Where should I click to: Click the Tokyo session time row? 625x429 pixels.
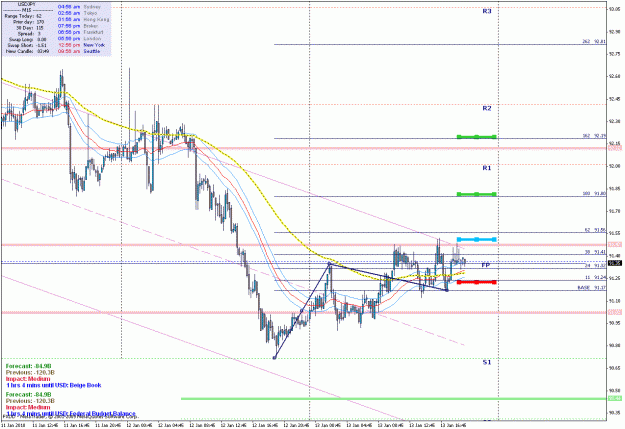point(78,13)
